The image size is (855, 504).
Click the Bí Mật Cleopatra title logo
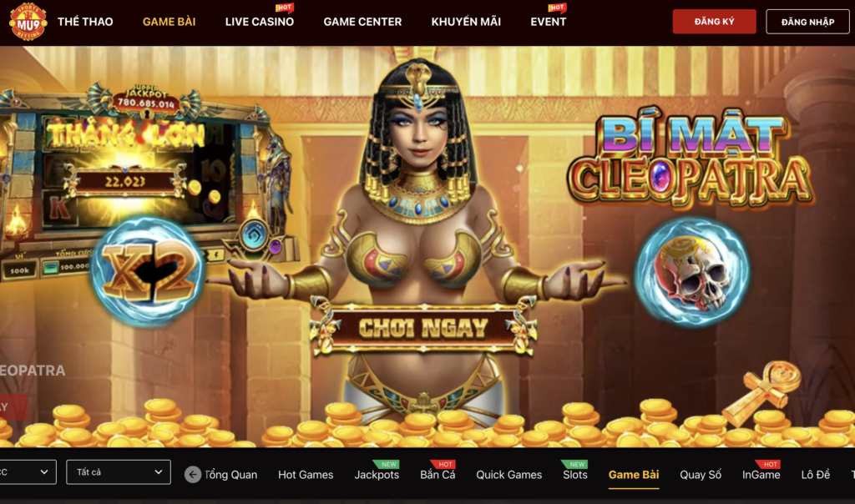[691, 158]
